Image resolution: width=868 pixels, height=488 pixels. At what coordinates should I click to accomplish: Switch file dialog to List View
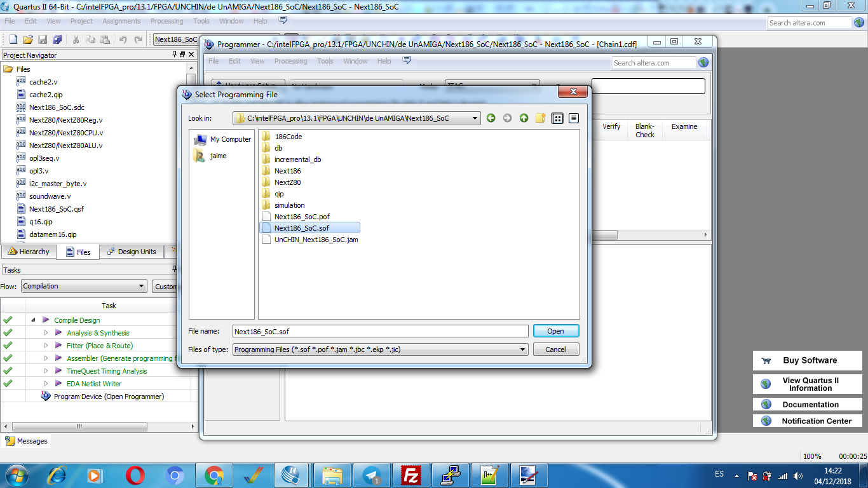[557, 118]
